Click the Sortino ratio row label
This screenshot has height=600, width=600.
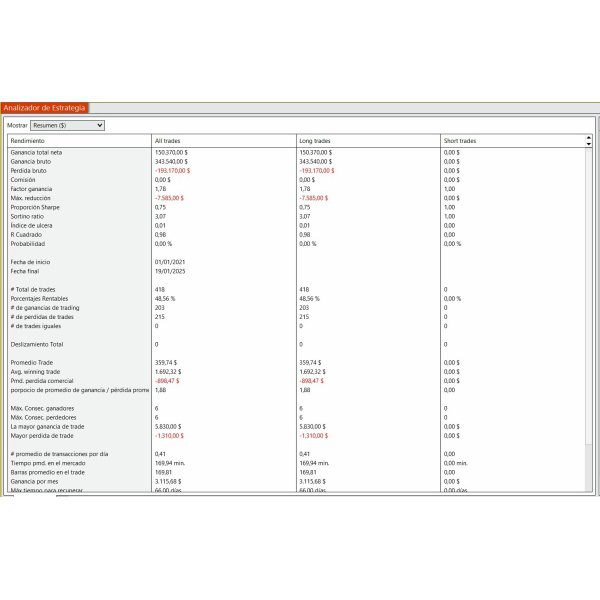(x=27, y=216)
